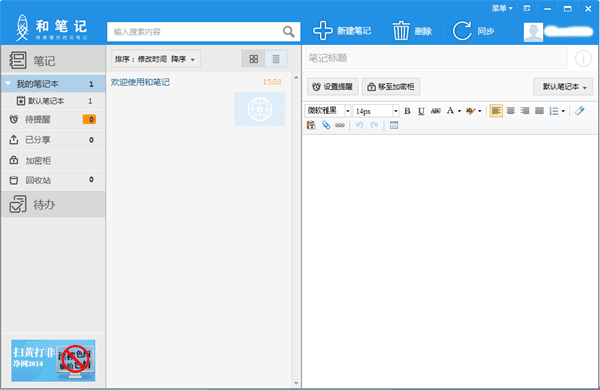
Task: Open the 待提醒 reminders section
Action: (53, 119)
